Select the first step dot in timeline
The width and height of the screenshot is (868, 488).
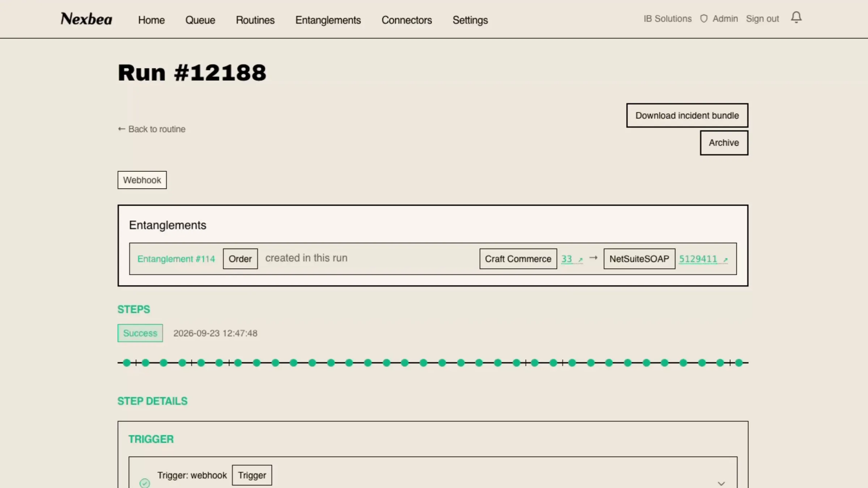127,363
